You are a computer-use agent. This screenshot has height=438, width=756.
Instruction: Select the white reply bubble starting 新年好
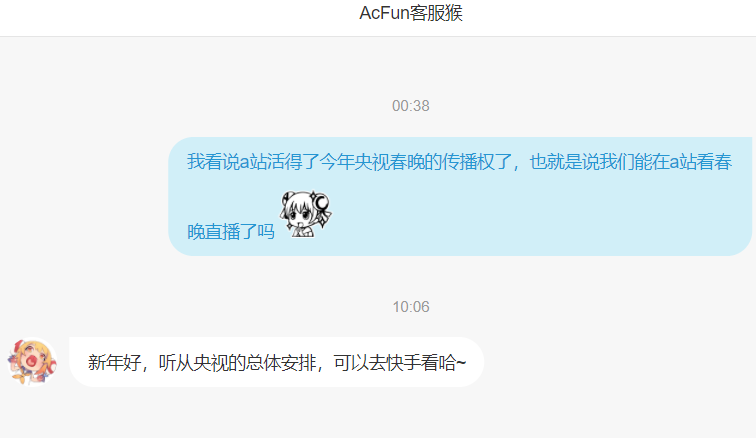277,362
